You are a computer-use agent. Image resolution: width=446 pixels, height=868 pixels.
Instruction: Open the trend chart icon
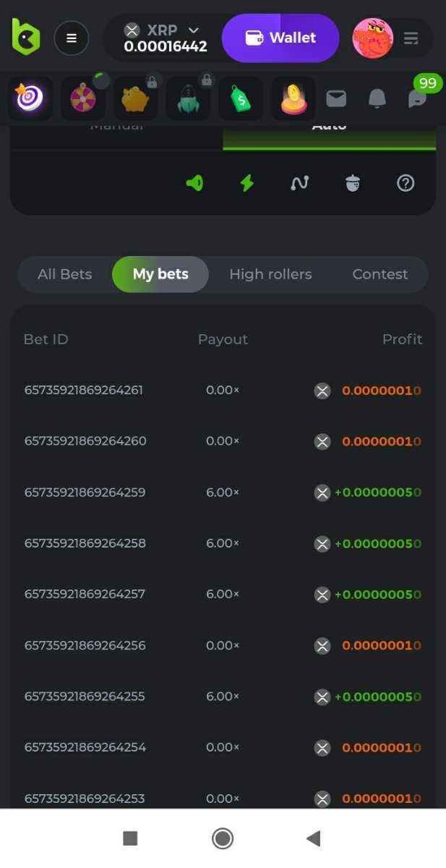pos(299,184)
